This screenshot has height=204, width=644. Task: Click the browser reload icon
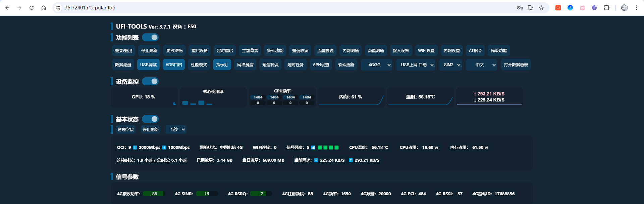point(32,8)
